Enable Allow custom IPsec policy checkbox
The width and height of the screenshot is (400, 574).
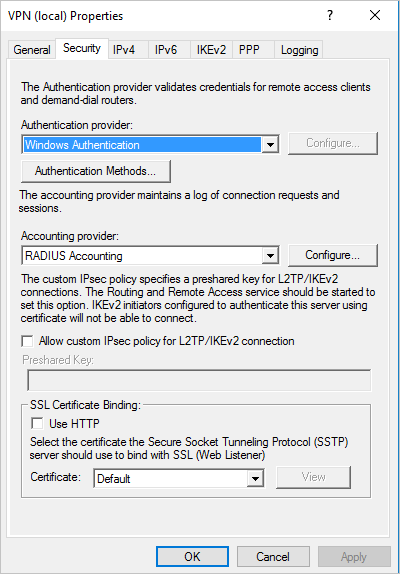coord(27,341)
